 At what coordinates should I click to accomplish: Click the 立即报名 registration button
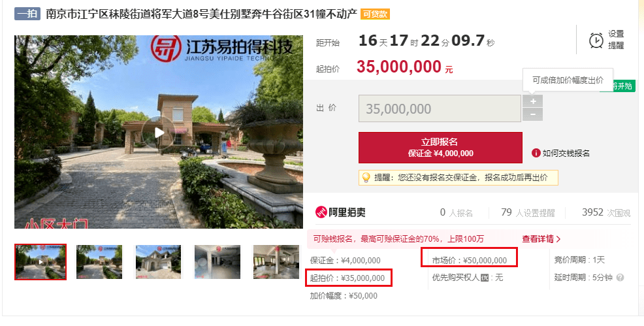(440, 148)
